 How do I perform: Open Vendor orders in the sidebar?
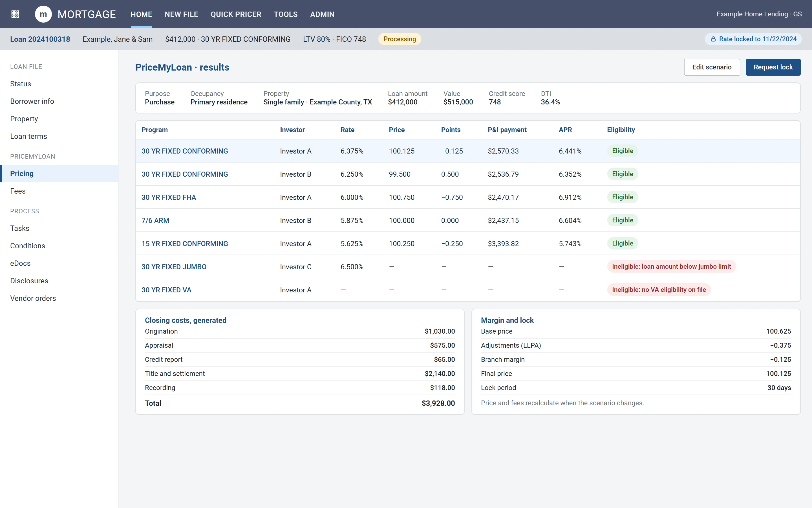tap(59, 298)
